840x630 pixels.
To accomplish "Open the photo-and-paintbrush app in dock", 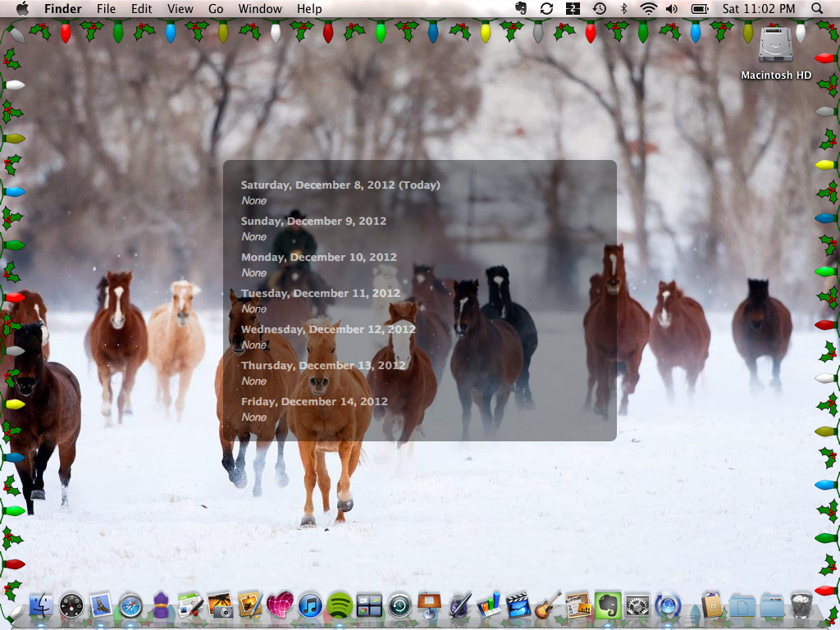I will [x=249, y=606].
